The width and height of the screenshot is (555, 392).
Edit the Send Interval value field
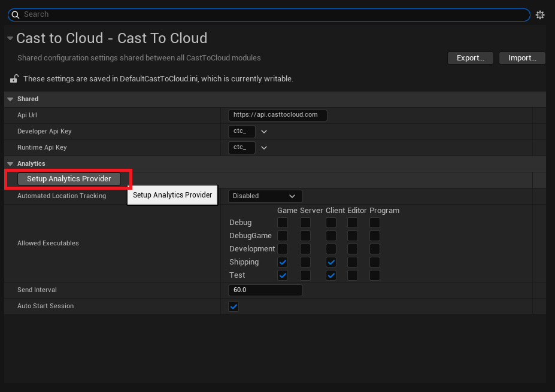pos(265,290)
